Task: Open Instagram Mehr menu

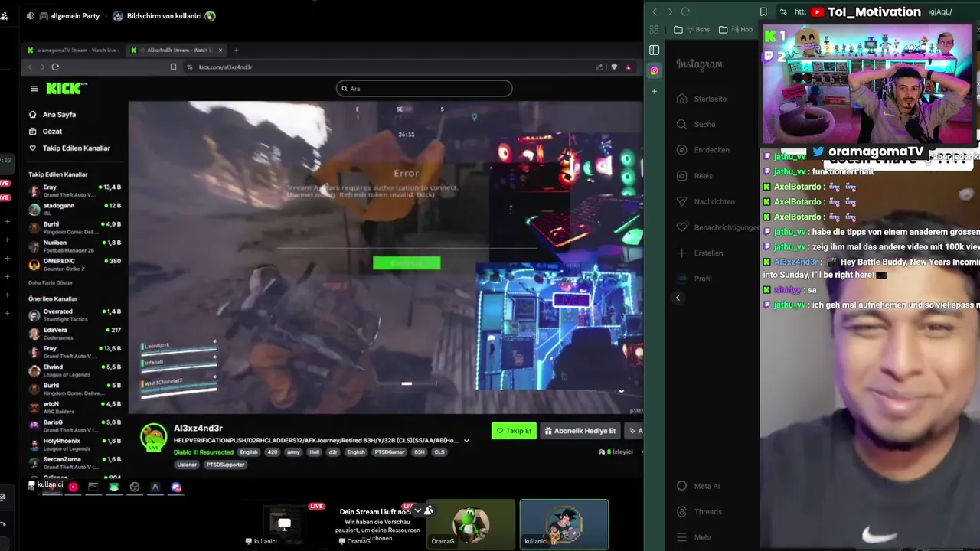Action: click(694, 537)
